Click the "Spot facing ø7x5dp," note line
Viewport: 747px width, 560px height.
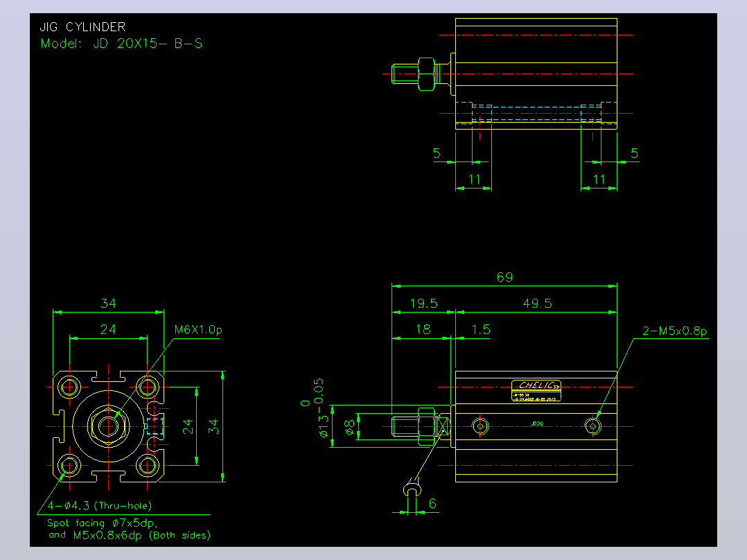pyautogui.click(x=102, y=523)
